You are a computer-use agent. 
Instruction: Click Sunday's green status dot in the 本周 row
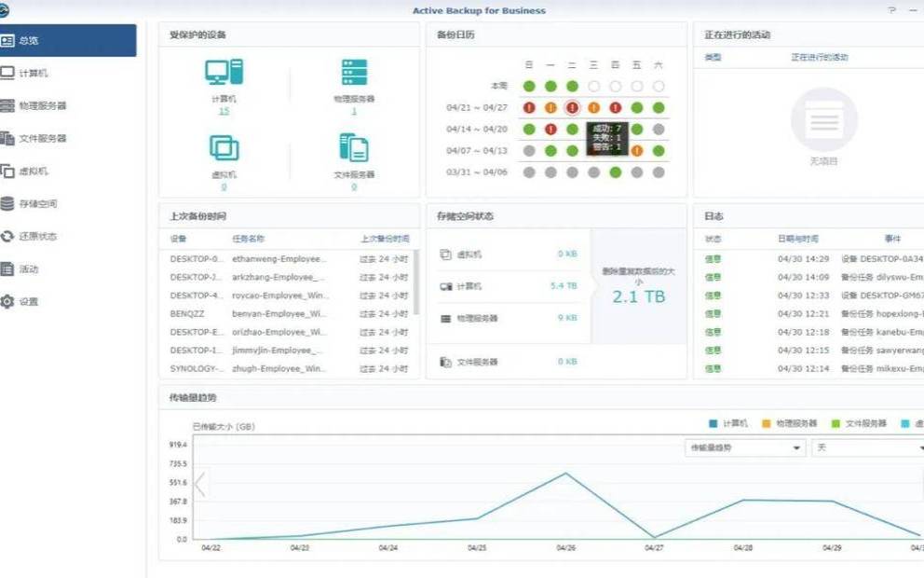pos(529,86)
